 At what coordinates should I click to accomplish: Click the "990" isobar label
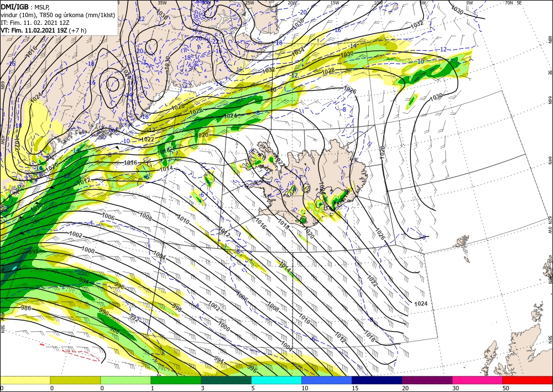(104, 312)
